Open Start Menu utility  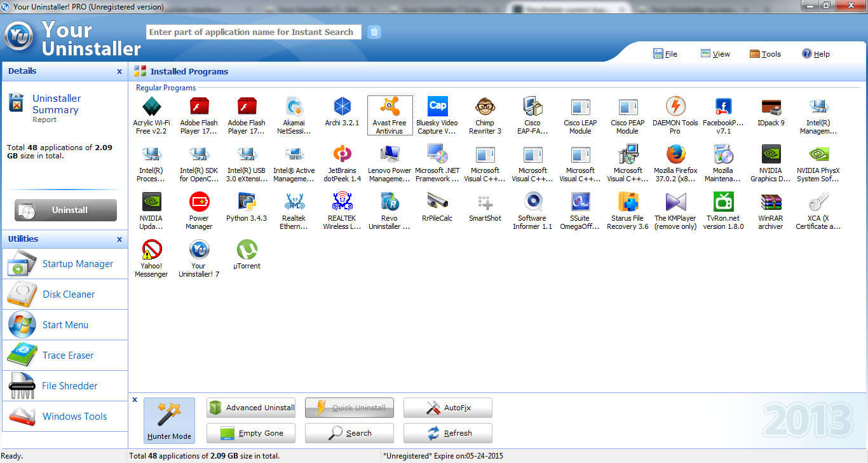point(65,325)
